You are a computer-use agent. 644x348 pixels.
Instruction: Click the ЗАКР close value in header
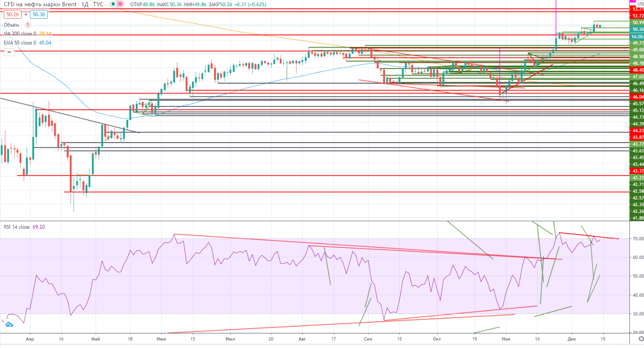[x=226, y=5]
